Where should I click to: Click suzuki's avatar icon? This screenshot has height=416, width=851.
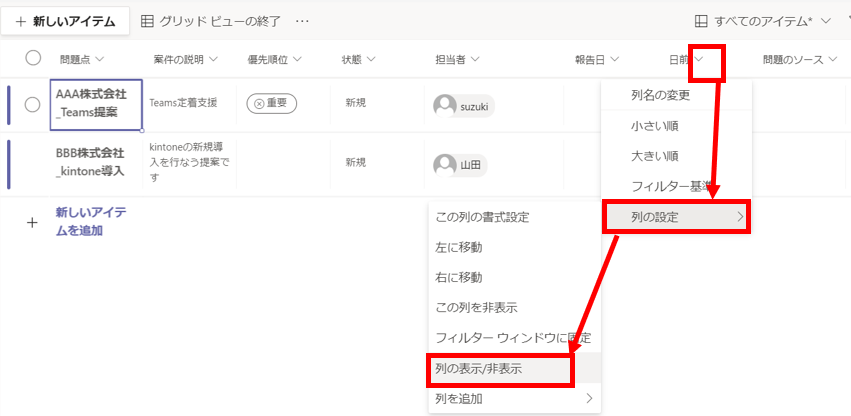tap(444, 106)
